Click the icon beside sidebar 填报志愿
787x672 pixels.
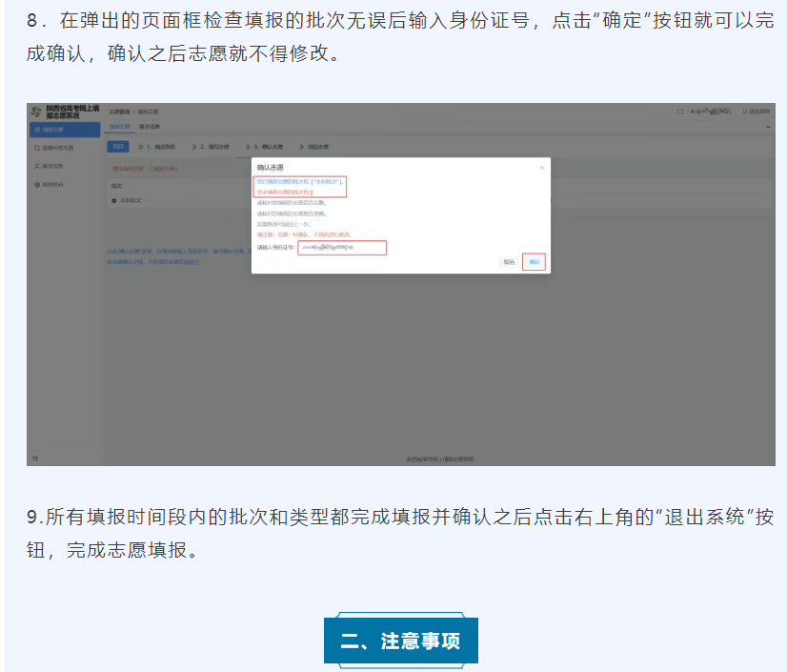coord(36,130)
